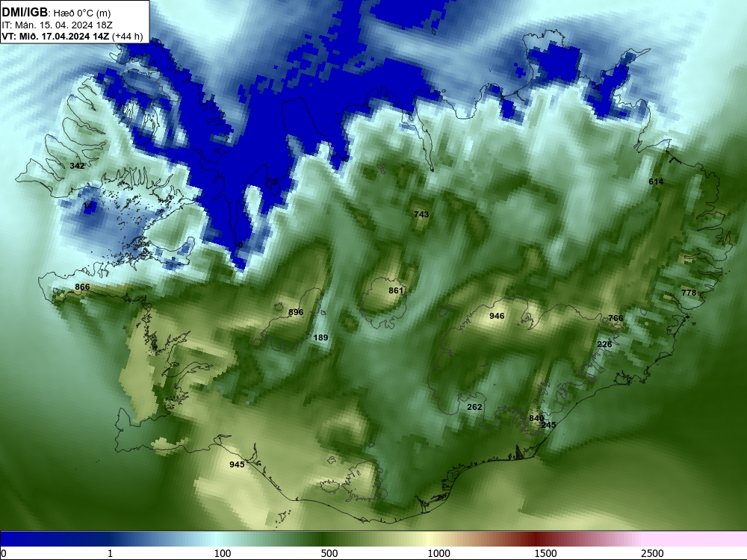Click the 946 value on the map
The width and height of the screenshot is (747, 560).
(x=497, y=316)
